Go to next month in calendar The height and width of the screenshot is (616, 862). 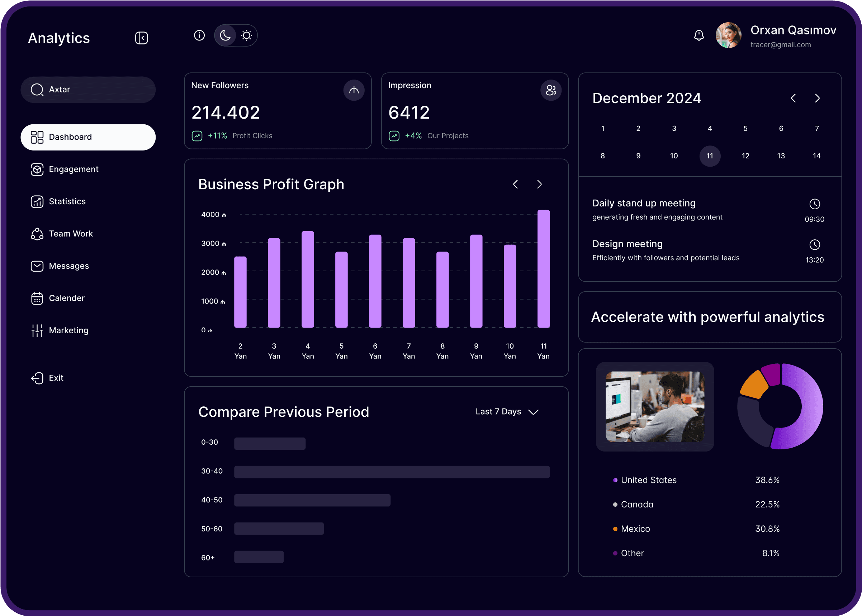pyautogui.click(x=817, y=99)
